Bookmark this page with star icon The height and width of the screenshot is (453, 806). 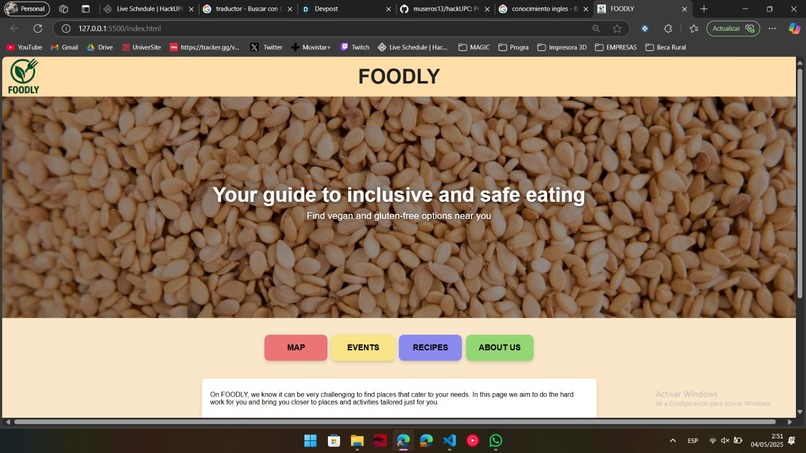(x=617, y=28)
